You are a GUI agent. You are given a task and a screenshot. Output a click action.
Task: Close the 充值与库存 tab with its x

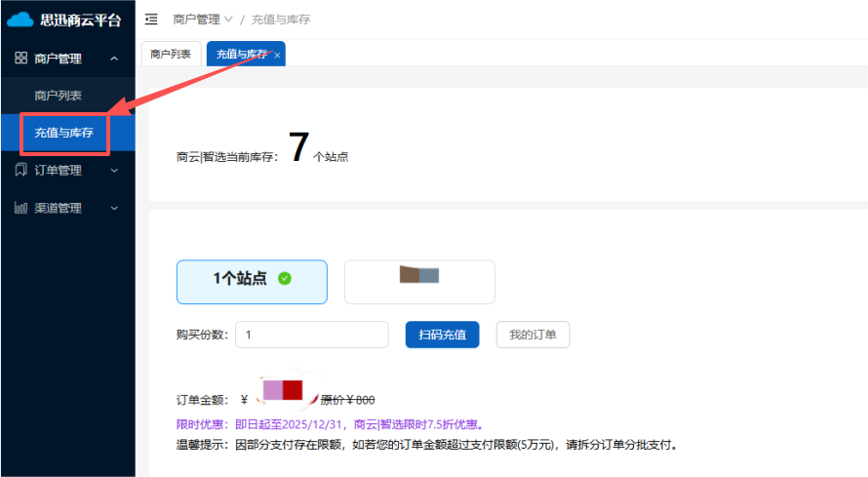click(277, 56)
